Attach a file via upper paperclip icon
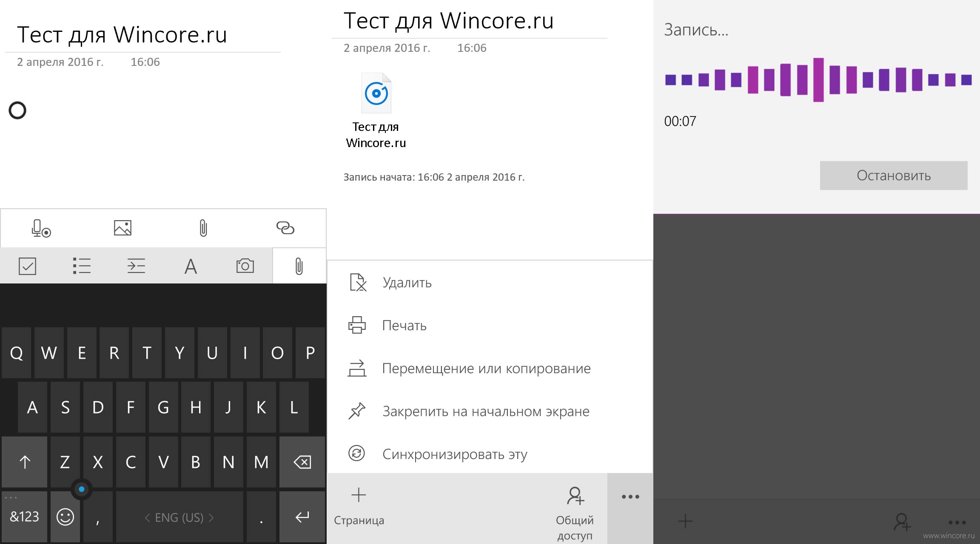The image size is (980, 544). click(203, 228)
